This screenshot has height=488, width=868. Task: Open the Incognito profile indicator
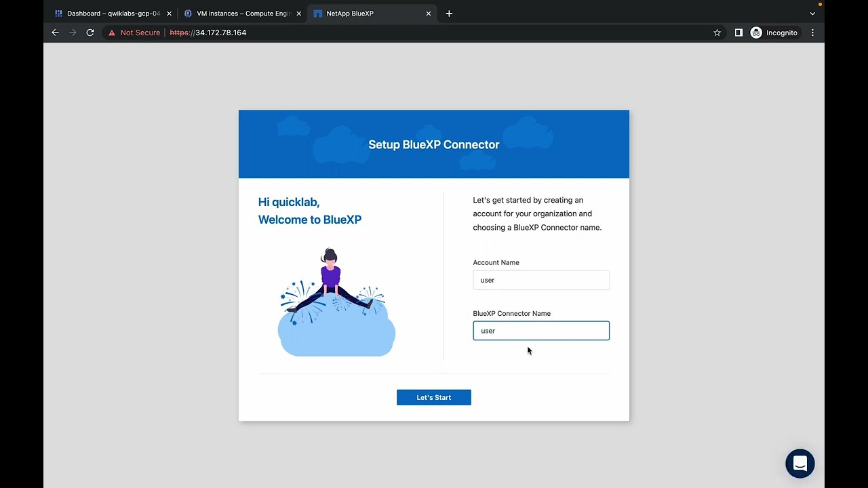coord(774,33)
